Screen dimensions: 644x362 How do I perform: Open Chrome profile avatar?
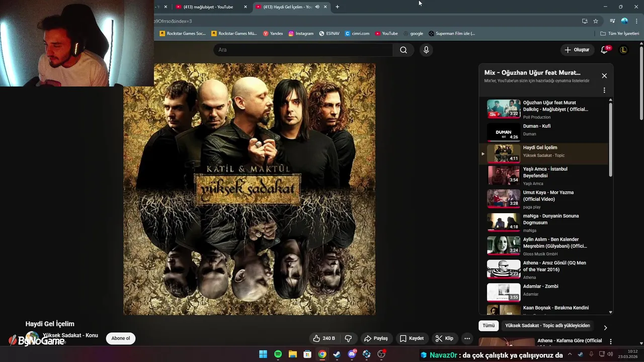(x=624, y=21)
